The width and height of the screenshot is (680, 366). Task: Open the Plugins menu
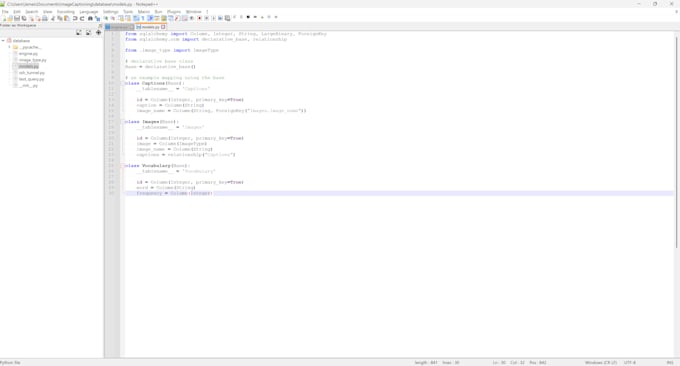(x=174, y=12)
